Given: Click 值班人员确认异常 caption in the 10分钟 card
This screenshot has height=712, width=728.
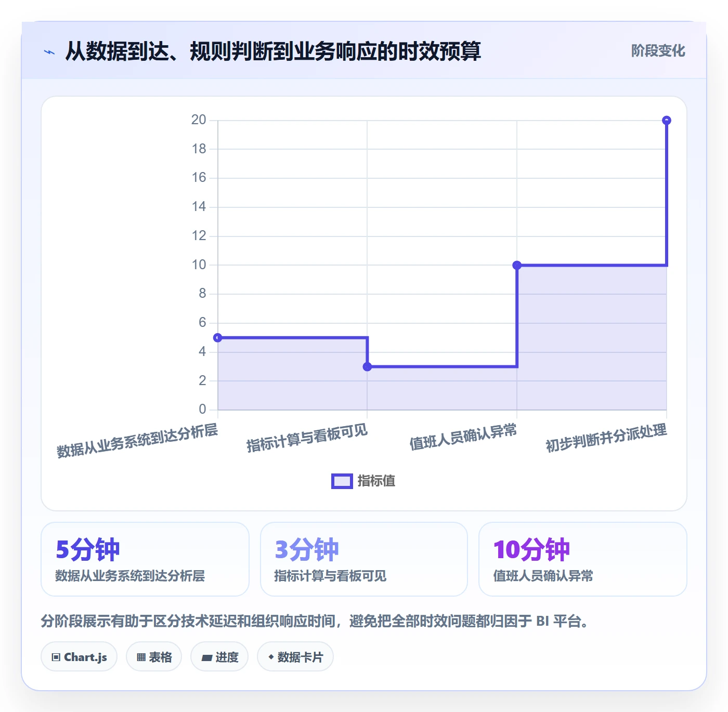Looking at the screenshot, I should (x=543, y=576).
